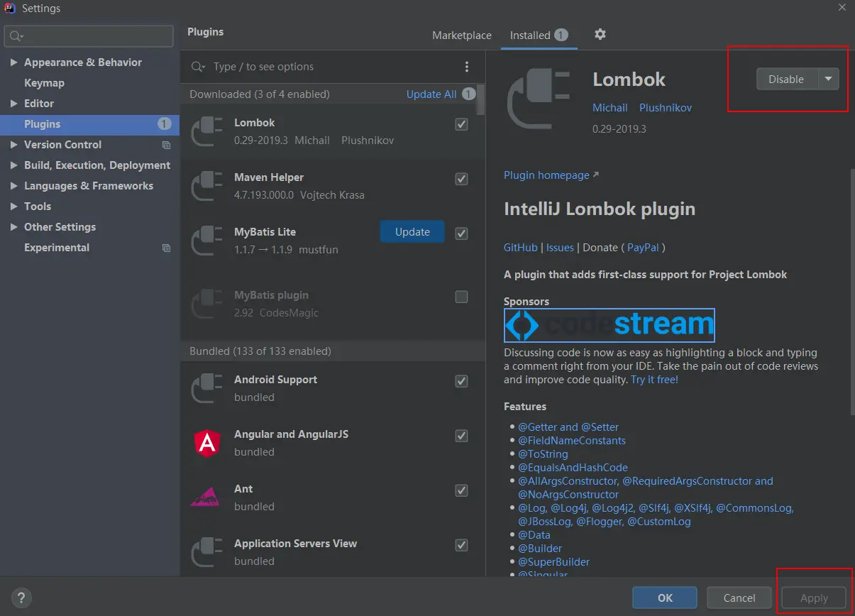The image size is (855, 616).
Task: Open the @Getter and @Setter feature link
Action: pyautogui.click(x=568, y=427)
